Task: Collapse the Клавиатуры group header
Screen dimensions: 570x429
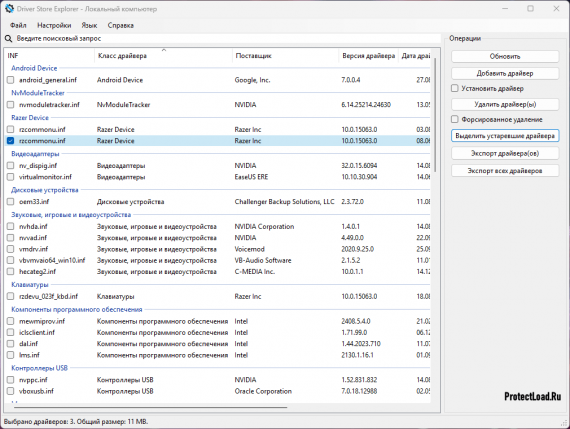Action: point(29,285)
